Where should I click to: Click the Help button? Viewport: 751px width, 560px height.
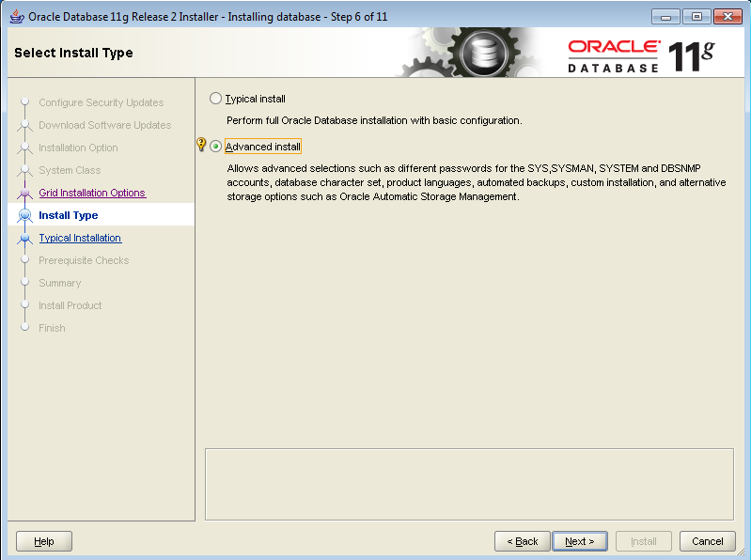coord(44,541)
